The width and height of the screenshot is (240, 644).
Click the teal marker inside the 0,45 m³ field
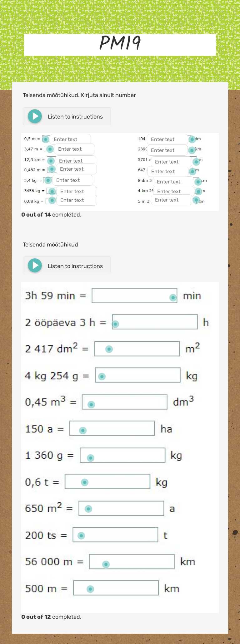tap(91, 404)
